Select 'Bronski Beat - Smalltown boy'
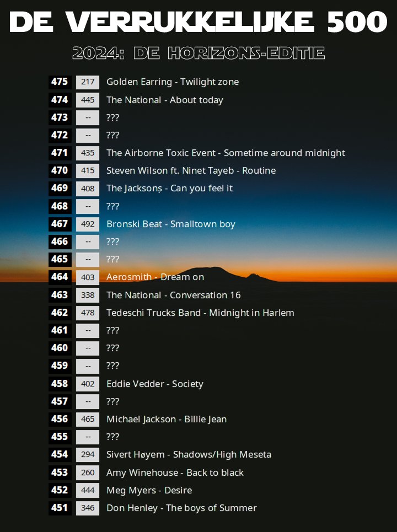397x532 pixels. [x=171, y=224]
